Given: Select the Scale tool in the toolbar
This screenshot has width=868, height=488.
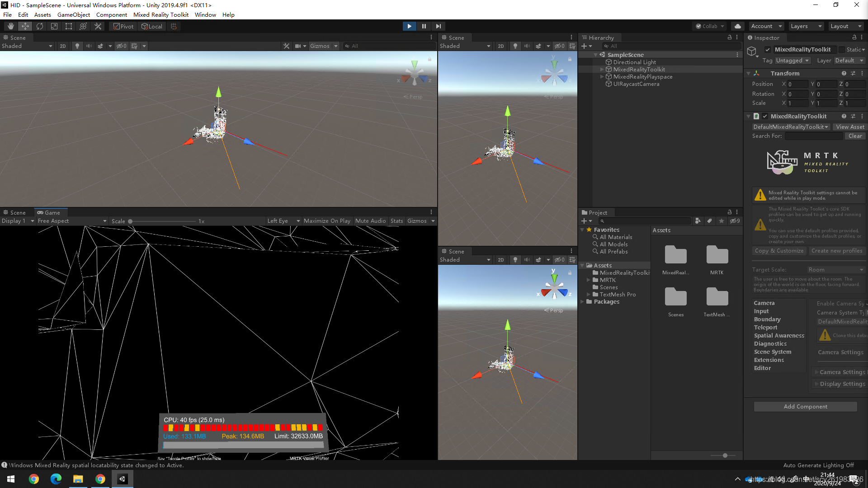Looking at the screenshot, I should (x=54, y=26).
